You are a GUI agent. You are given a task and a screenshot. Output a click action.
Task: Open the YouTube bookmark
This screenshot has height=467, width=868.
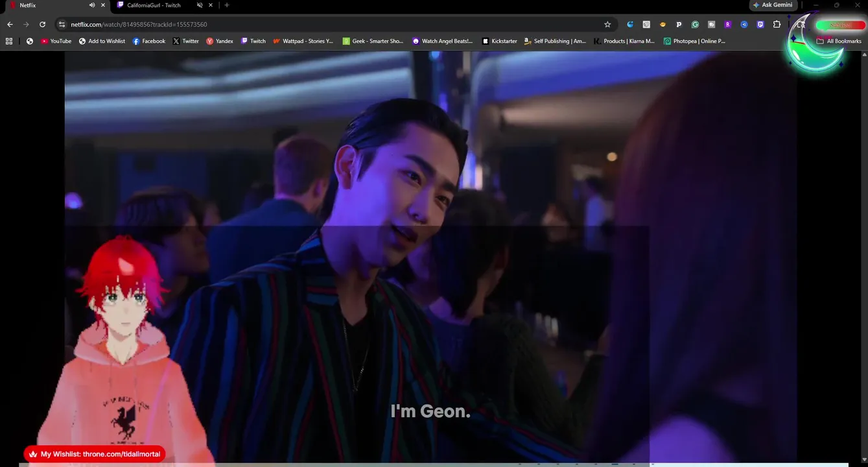(56, 41)
